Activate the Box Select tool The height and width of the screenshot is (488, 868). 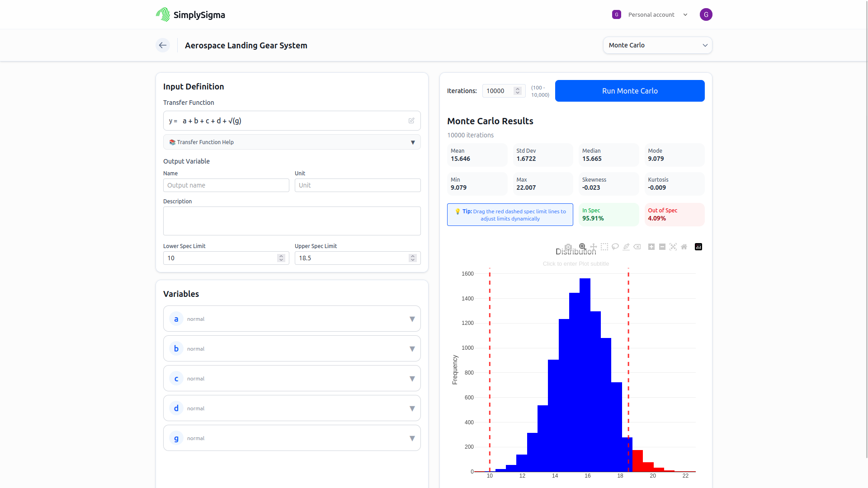point(604,247)
